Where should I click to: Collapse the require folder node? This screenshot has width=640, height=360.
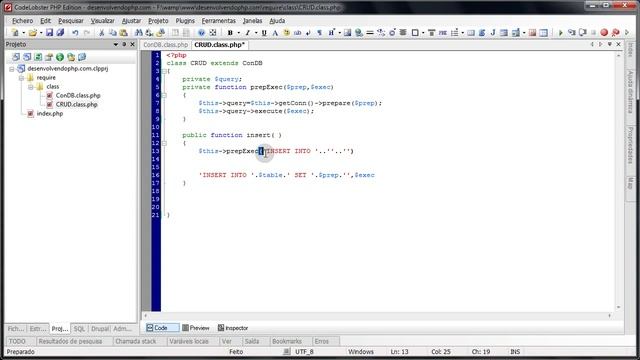(x=21, y=78)
